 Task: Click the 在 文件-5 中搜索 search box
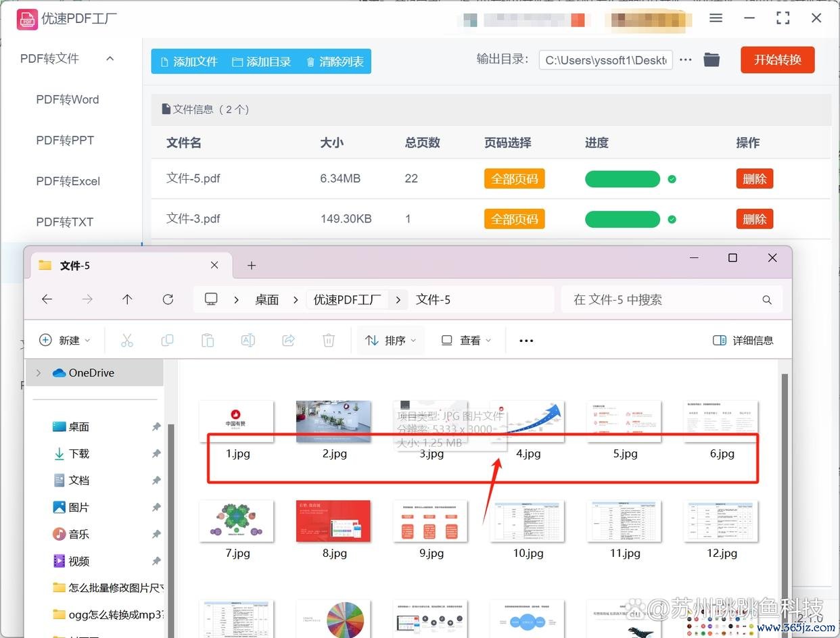672,299
